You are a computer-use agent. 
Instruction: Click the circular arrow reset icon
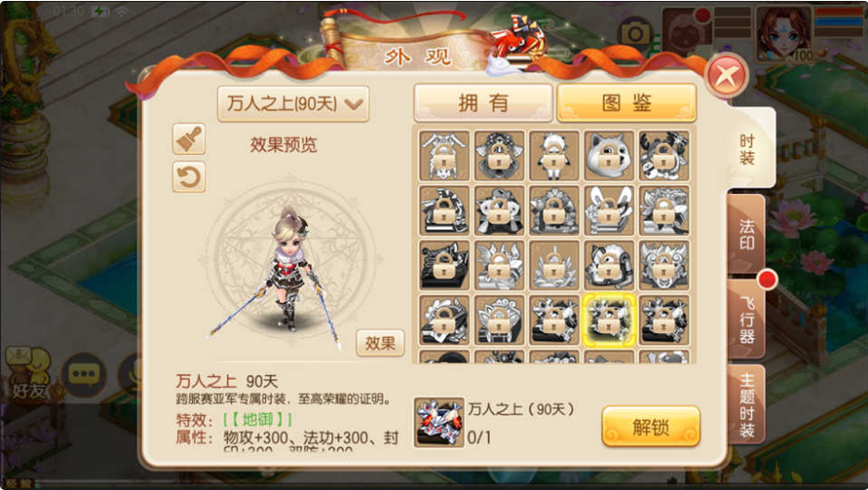[189, 177]
